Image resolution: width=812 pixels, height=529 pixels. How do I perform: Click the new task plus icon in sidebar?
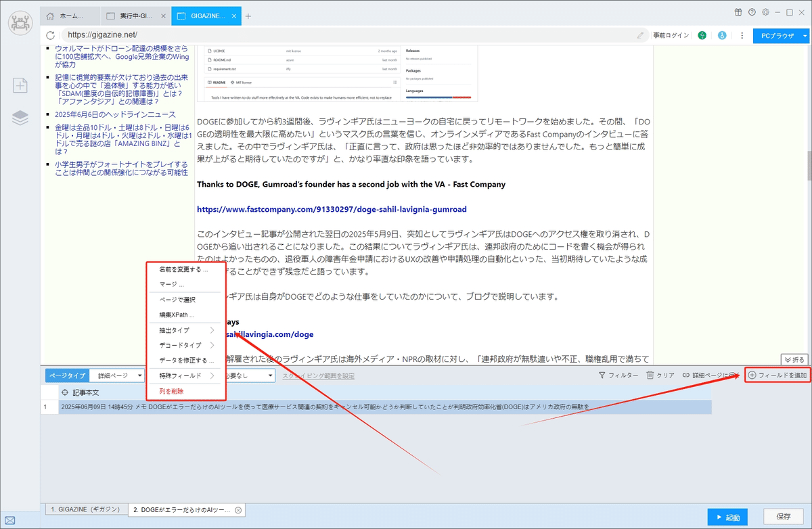click(20, 85)
